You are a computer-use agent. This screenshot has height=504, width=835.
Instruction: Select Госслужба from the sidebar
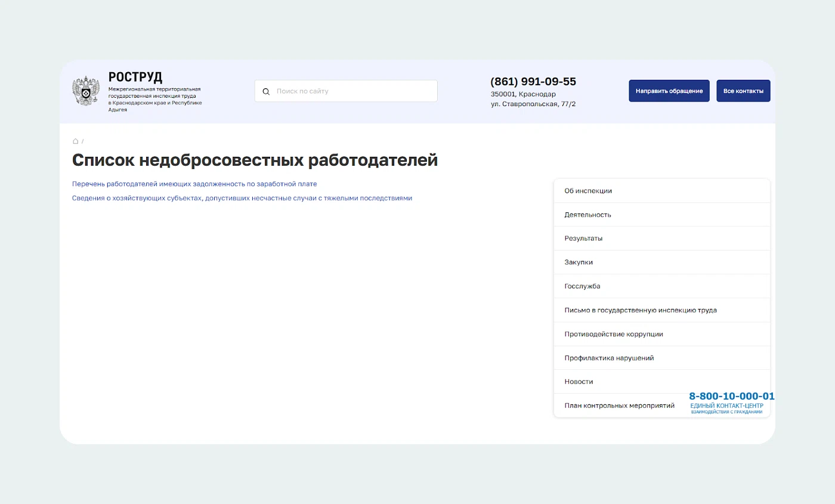(x=583, y=286)
